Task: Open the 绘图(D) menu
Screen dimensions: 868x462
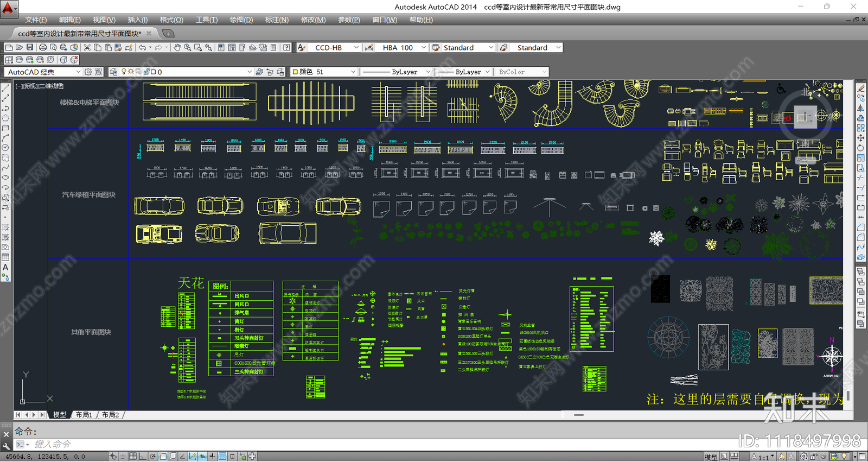Action: pyautogui.click(x=241, y=20)
